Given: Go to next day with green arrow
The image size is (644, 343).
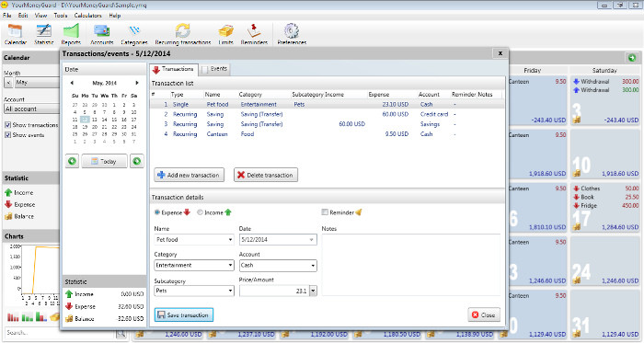Looking at the screenshot, I should 137,161.
